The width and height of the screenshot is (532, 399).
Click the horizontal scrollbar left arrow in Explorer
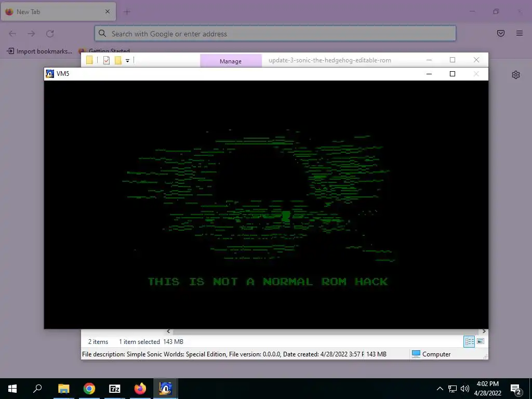168,331
